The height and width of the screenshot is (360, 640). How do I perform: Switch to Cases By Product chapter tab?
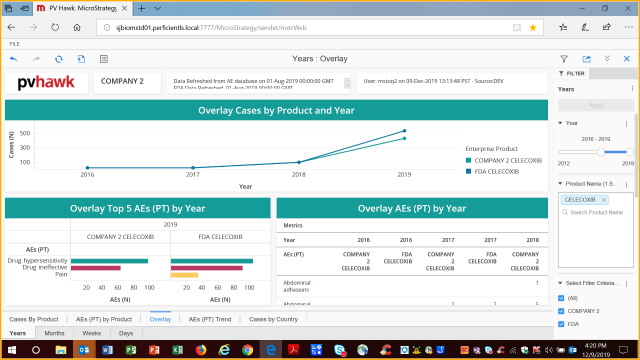[34, 319]
